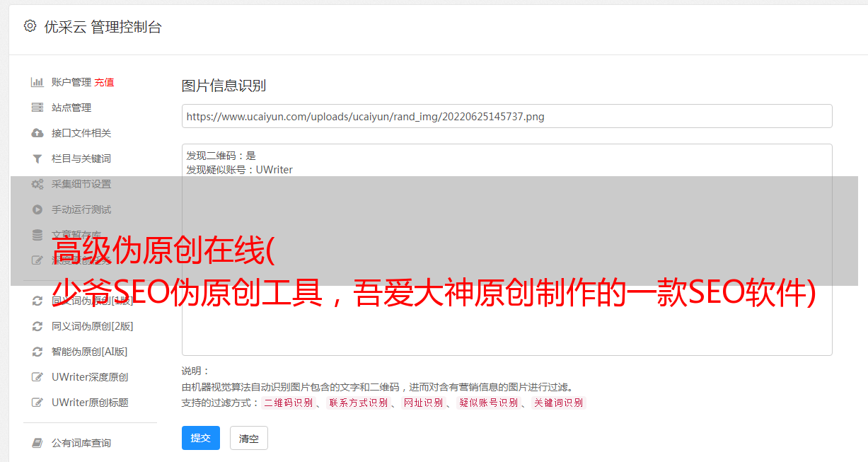Screen dimensions: 868x462
Task: Click the 疑似账号识别 tag
Action: pyautogui.click(x=489, y=403)
